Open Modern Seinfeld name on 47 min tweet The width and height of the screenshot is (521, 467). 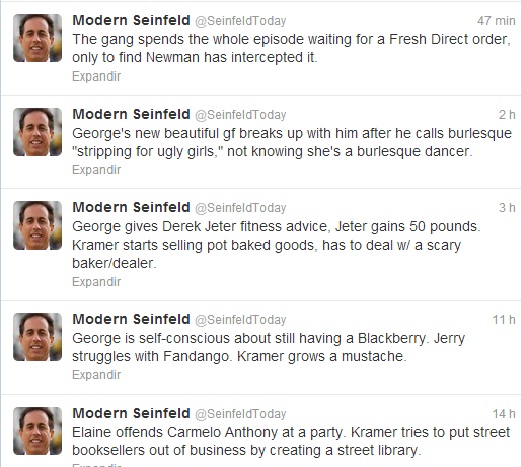[x=131, y=20]
